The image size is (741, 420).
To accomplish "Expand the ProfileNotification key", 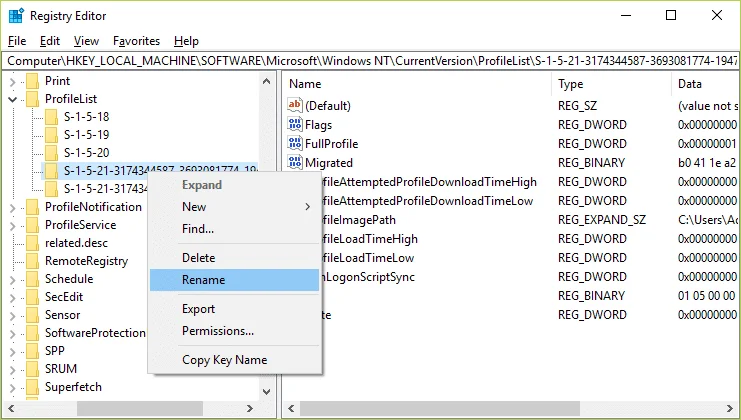I will (x=13, y=207).
